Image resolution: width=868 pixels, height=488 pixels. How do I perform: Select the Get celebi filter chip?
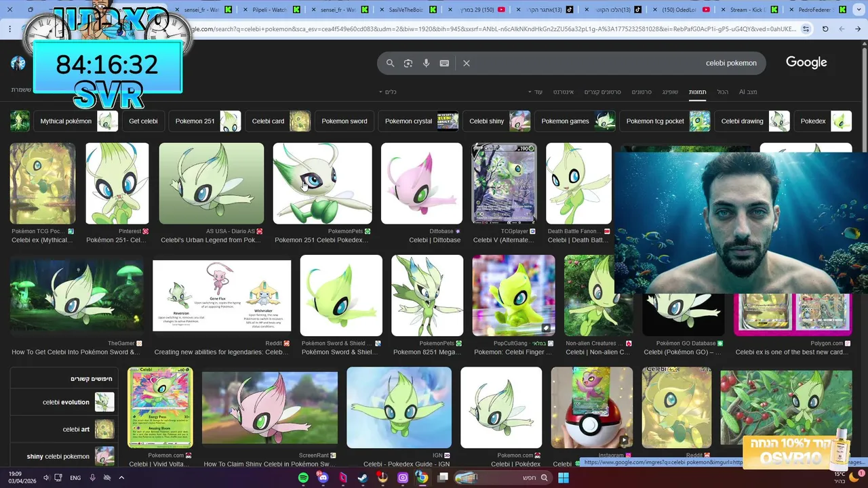[x=143, y=121]
